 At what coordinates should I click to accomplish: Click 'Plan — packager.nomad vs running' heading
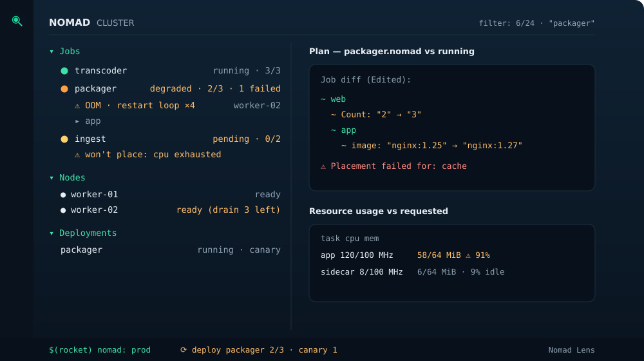tap(392, 52)
